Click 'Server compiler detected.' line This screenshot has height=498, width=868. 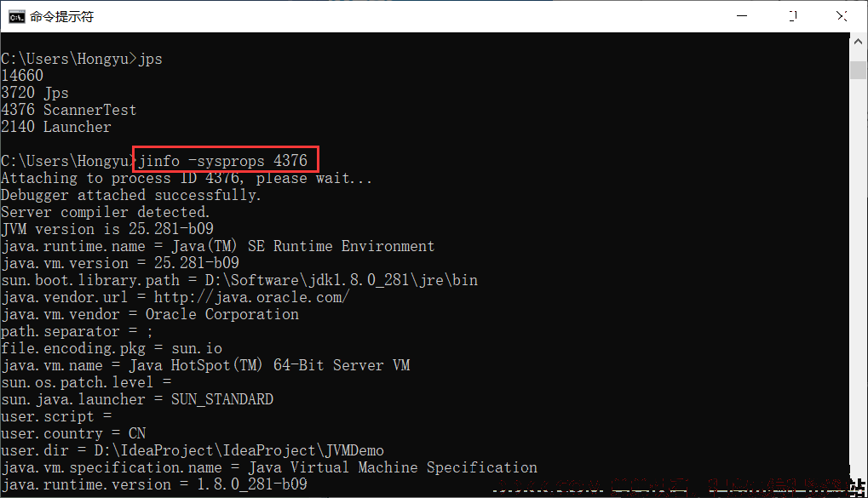105,212
